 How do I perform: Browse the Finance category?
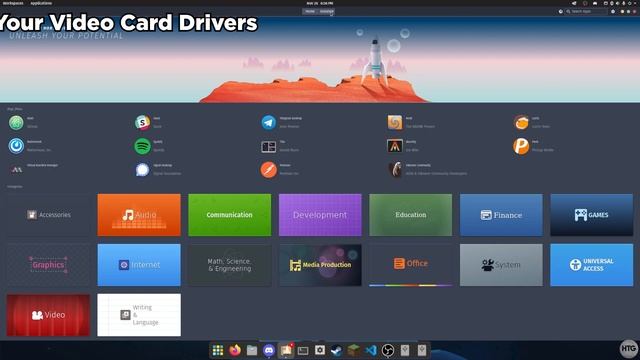[501, 215]
